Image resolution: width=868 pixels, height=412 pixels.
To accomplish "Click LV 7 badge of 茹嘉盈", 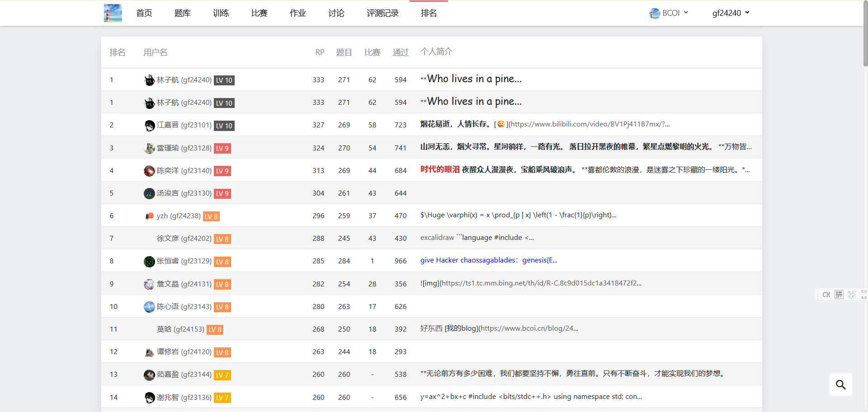I will [222, 375].
